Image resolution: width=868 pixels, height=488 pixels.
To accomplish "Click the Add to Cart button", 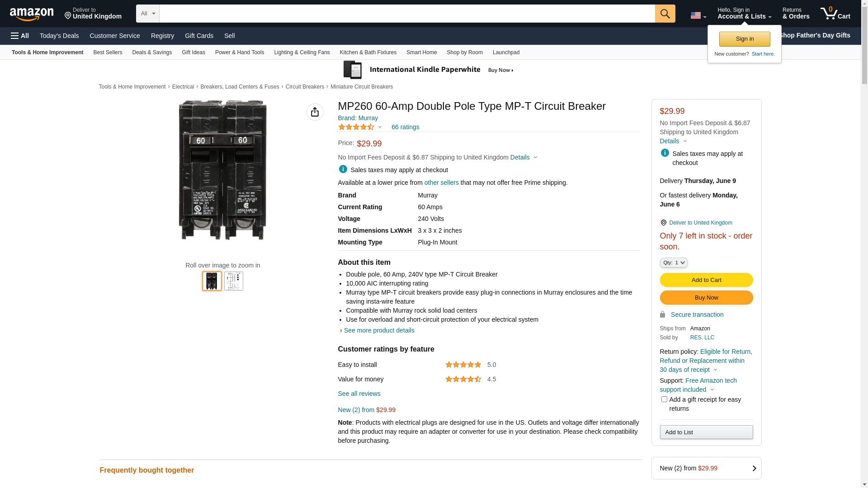I will [706, 280].
